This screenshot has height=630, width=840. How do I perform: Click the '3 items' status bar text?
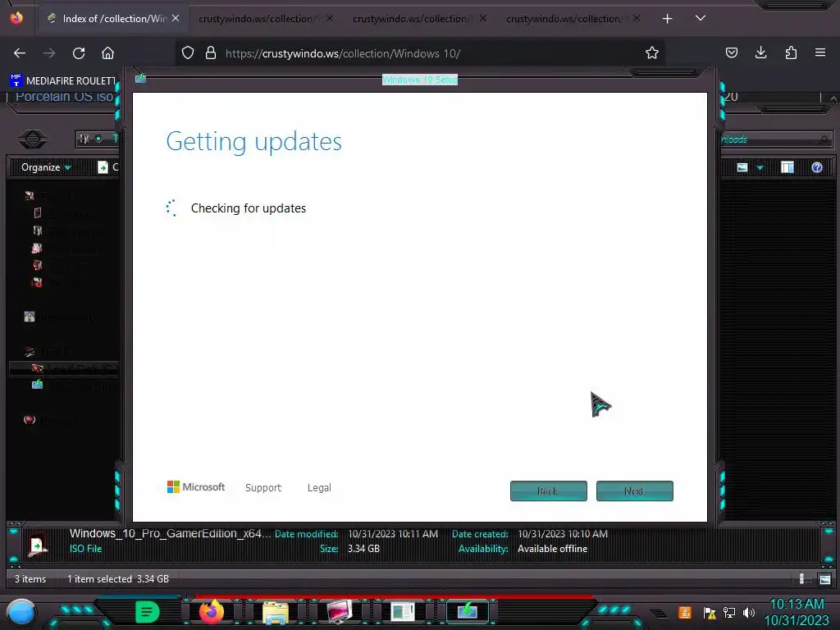[x=30, y=578]
